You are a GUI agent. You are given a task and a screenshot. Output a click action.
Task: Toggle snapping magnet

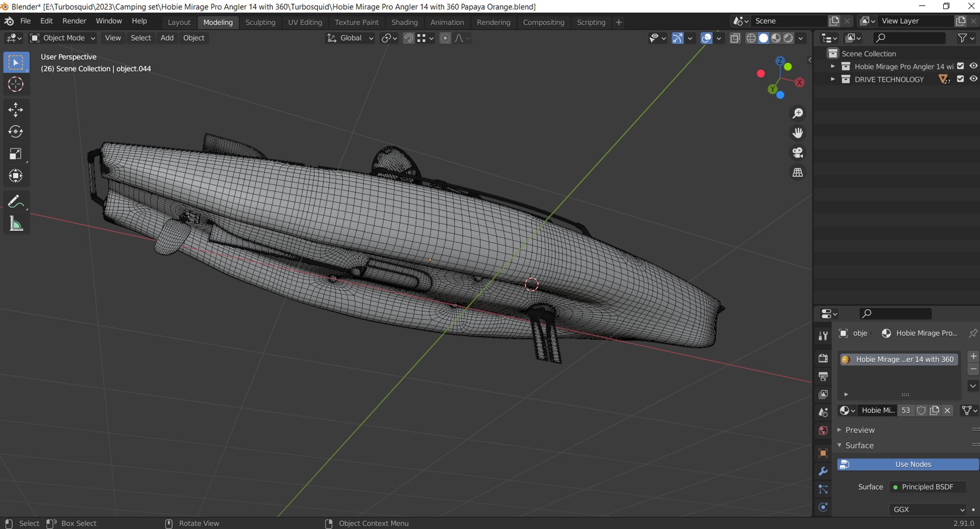pos(408,38)
